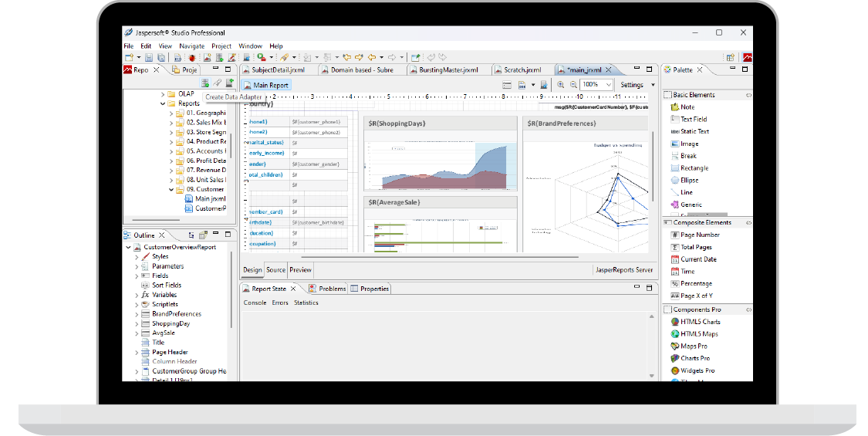Select the Total Pages composite element
Viewport: 868px width, 436px height.
(692, 247)
